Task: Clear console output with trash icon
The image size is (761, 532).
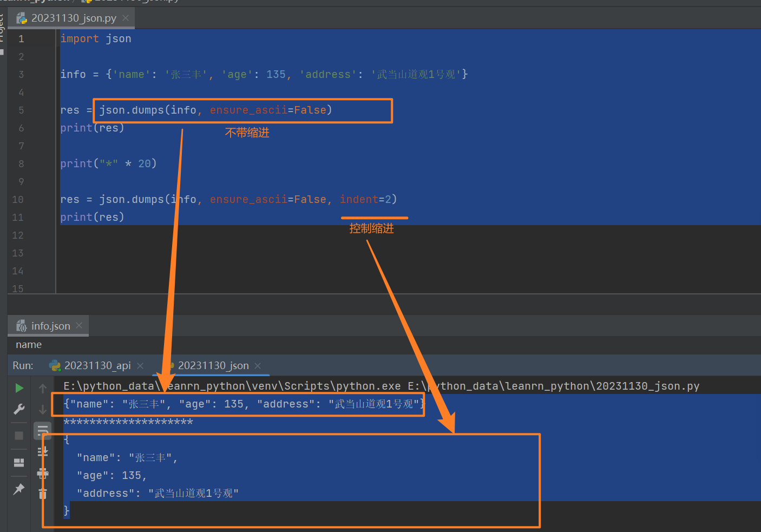Action: (x=43, y=494)
